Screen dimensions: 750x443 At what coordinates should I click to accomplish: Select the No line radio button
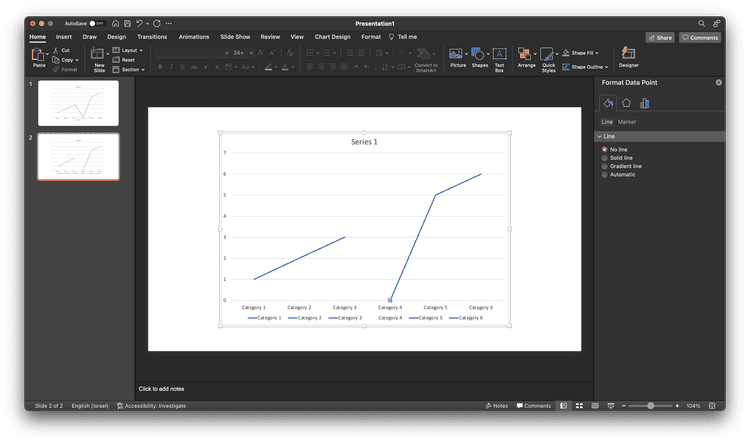point(605,149)
